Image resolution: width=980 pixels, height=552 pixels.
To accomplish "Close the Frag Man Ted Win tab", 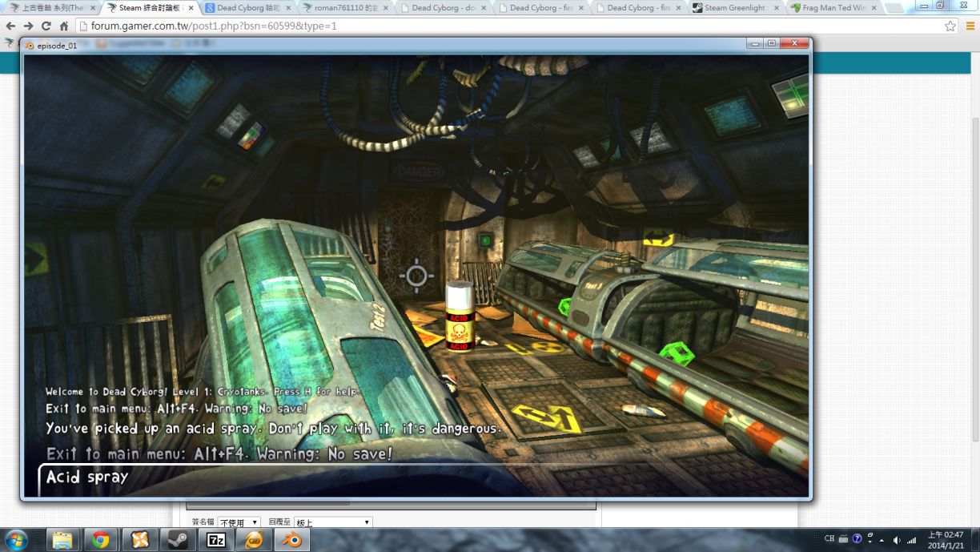I will coord(874,8).
